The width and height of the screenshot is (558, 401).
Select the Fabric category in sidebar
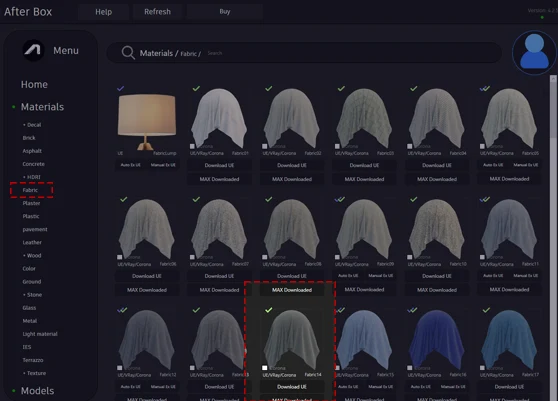(30, 190)
